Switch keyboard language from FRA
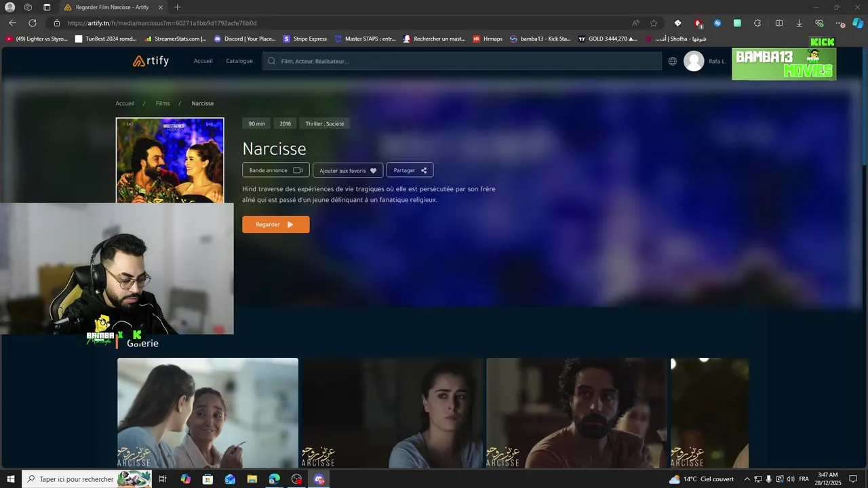868x488 pixels. pyautogui.click(x=804, y=479)
